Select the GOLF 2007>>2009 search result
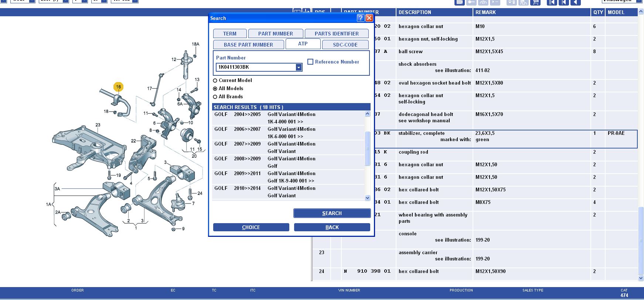This screenshot has height=300, width=644. click(x=288, y=147)
